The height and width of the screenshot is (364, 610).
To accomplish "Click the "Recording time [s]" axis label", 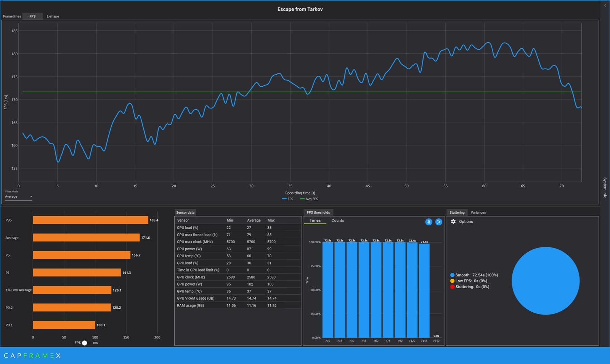I will point(300,193).
